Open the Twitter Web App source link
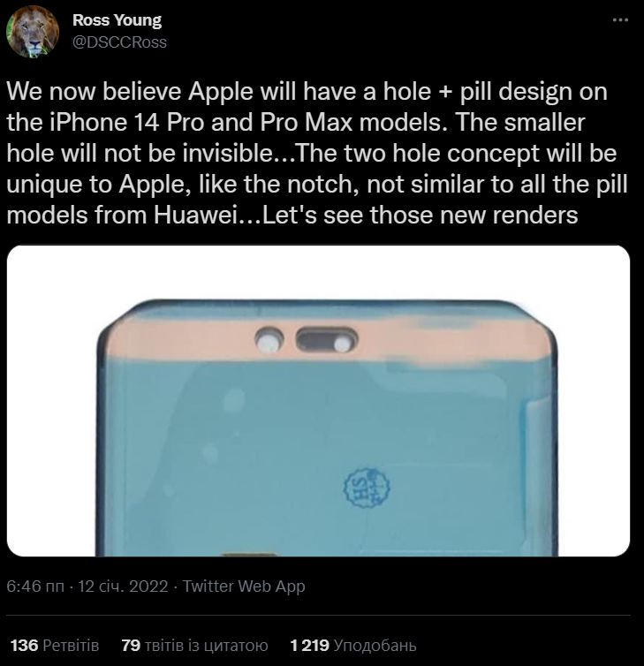This screenshot has height=666, width=644. [x=244, y=587]
